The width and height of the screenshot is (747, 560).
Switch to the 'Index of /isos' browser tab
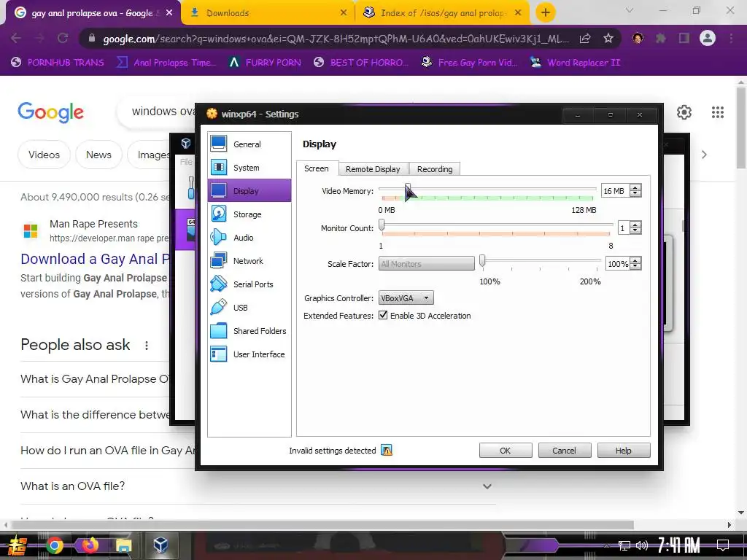[443, 13]
